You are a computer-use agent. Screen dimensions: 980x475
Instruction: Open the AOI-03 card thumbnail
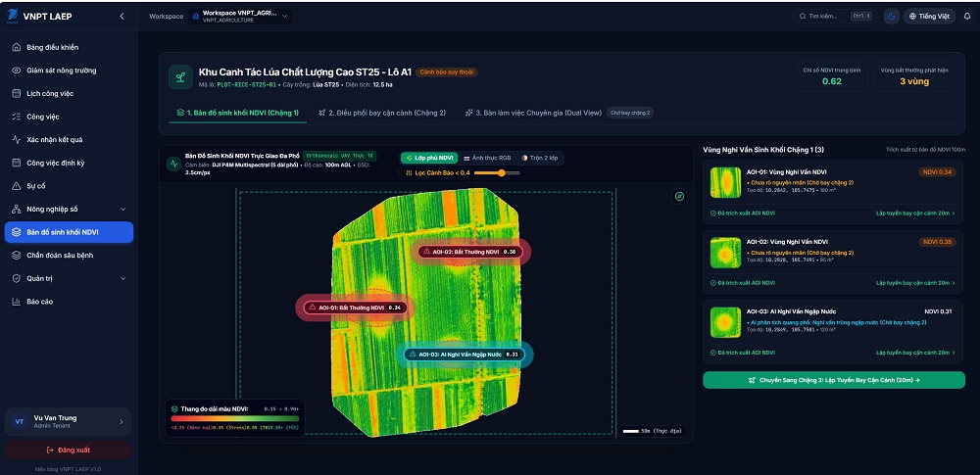(725, 322)
